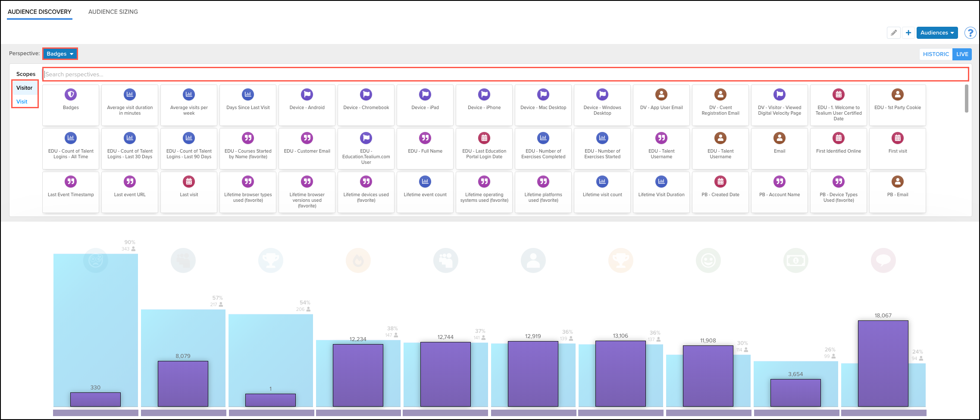
Task: Select the Lifetime event count chart icon
Action: tap(425, 182)
